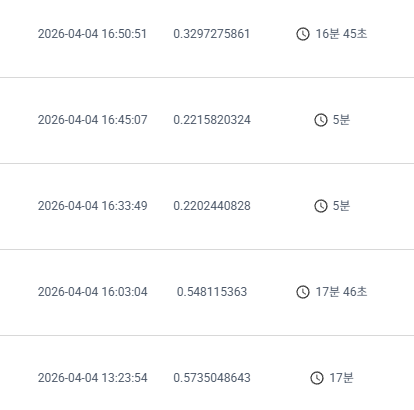Click clock icon in the 16:45:07 row
The width and height of the screenshot is (414, 410).
(x=321, y=120)
